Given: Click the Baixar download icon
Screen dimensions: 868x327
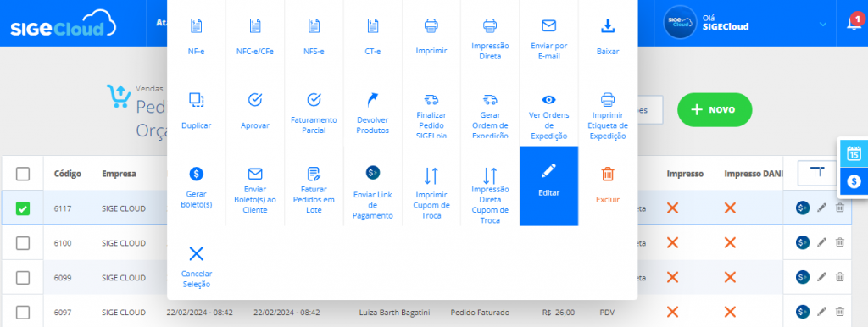Looking at the screenshot, I should click(x=608, y=25).
